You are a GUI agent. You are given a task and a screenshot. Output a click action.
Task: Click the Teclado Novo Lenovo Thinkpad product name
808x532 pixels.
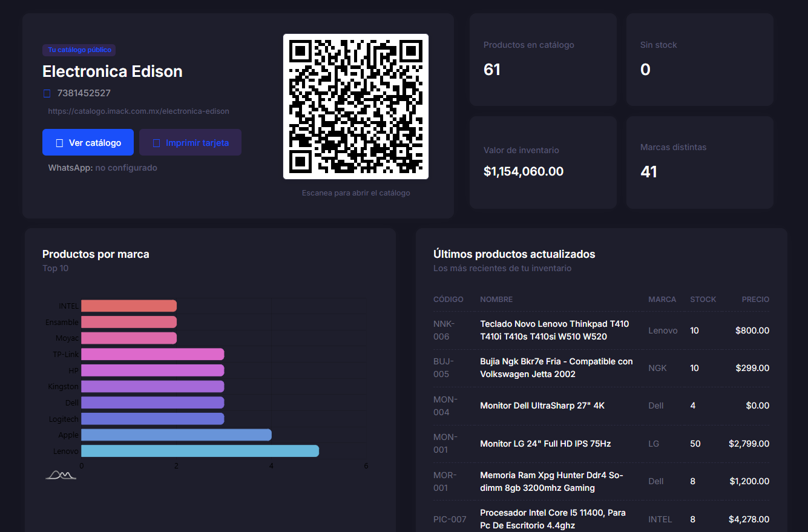(x=554, y=330)
